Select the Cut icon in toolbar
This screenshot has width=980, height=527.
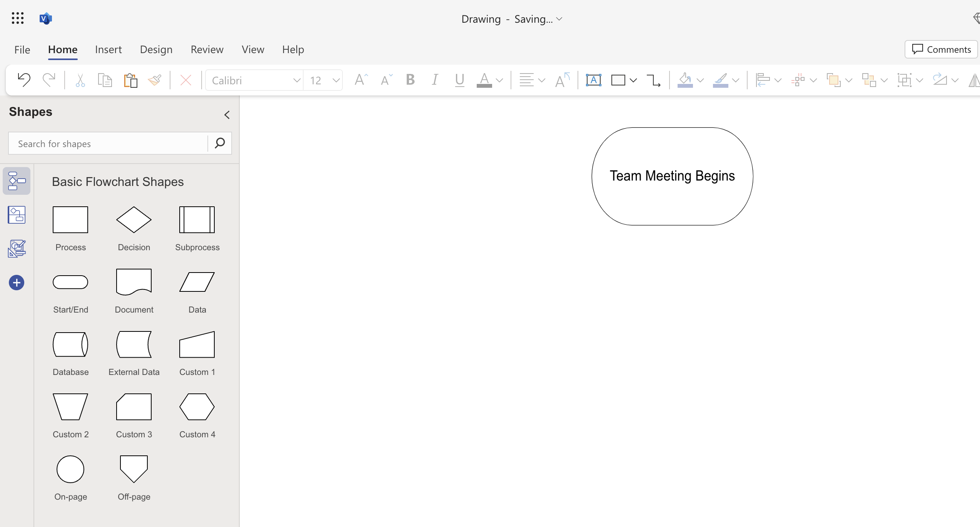(x=79, y=79)
